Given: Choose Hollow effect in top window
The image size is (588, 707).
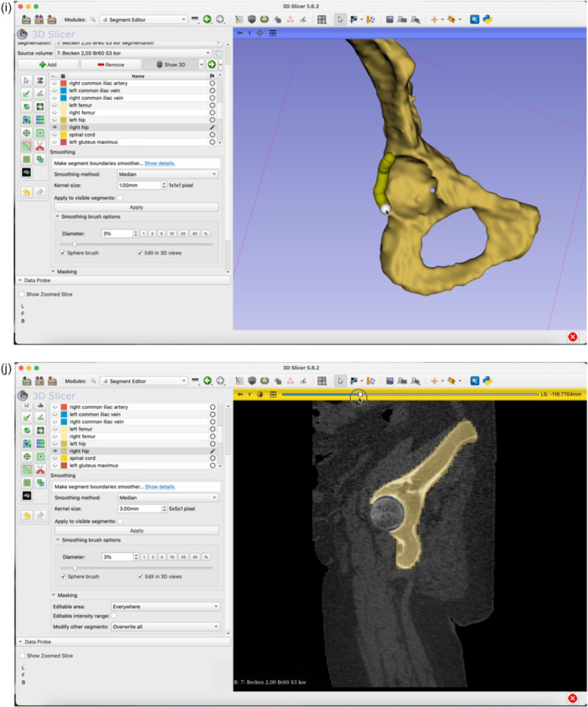Looking at the screenshot, I should [40, 133].
